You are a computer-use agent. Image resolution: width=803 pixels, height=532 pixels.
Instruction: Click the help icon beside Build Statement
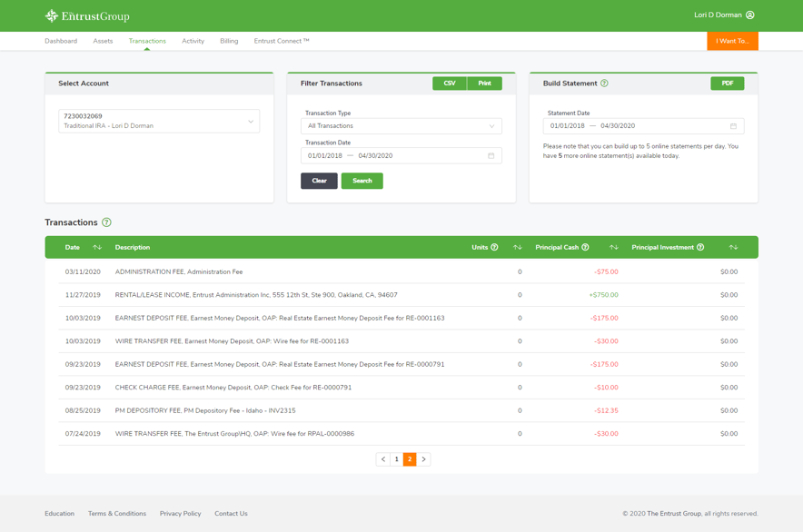click(604, 83)
